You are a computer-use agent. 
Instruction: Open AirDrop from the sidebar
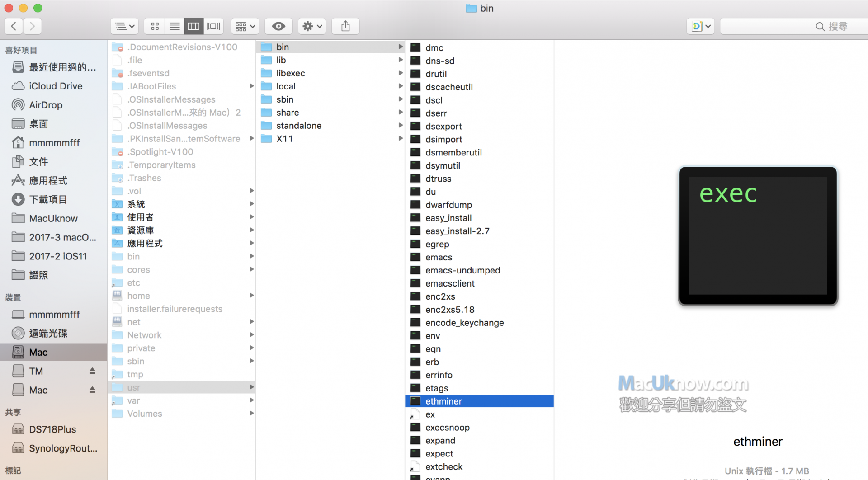(x=46, y=105)
